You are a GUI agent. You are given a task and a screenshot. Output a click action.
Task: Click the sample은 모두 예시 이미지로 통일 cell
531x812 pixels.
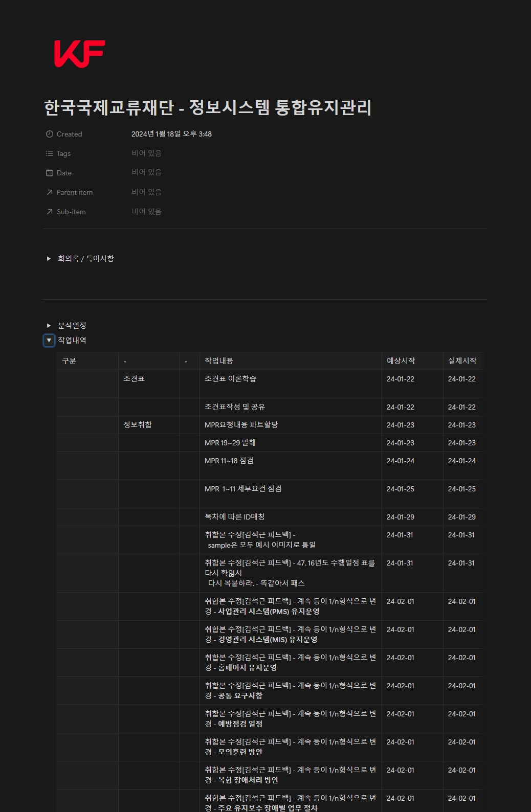point(291,540)
